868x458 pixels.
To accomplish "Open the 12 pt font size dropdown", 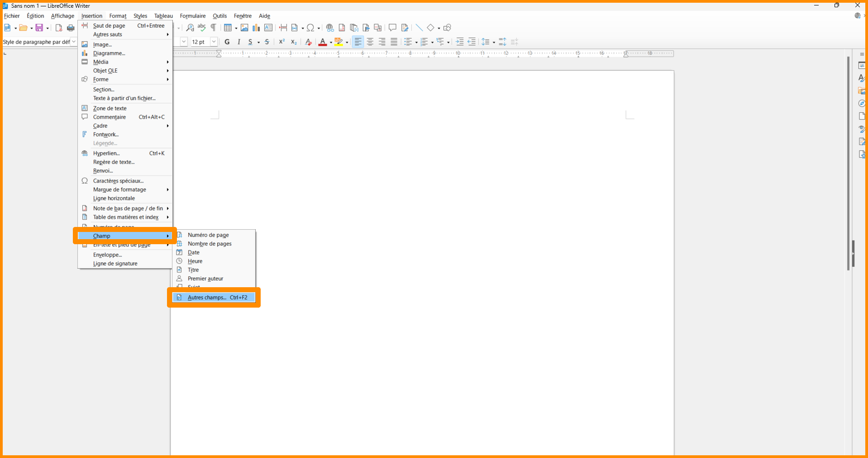I will [x=214, y=42].
